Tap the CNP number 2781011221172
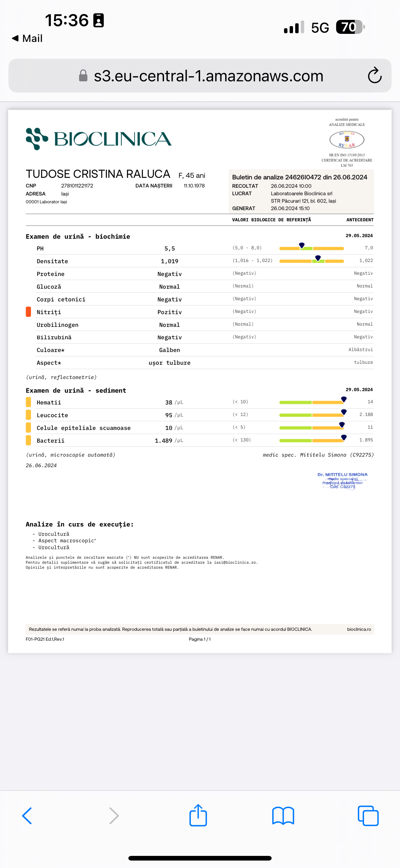The height and width of the screenshot is (868, 400). pyautogui.click(x=77, y=186)
